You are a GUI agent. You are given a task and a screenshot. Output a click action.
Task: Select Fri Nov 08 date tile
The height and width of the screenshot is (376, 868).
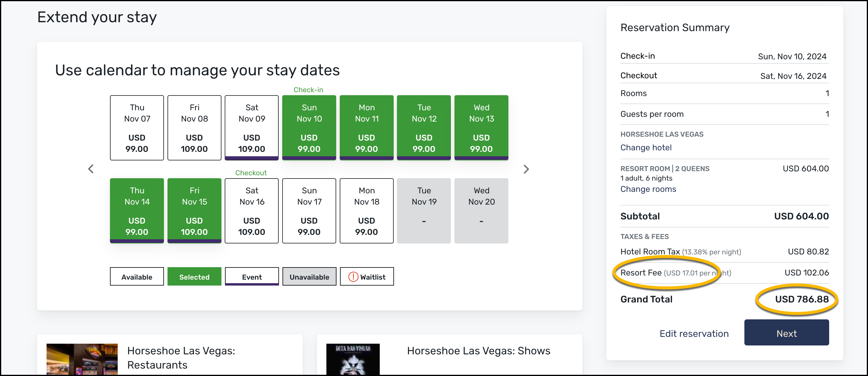(194, 128)
